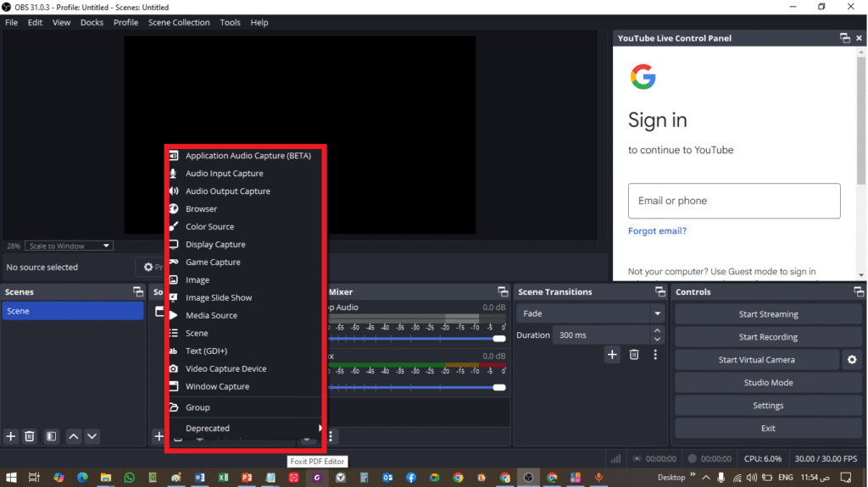The height and width of the screenshot is (487, 868).
Task: Add a scene transition with the plus icon
Action: 612,355
